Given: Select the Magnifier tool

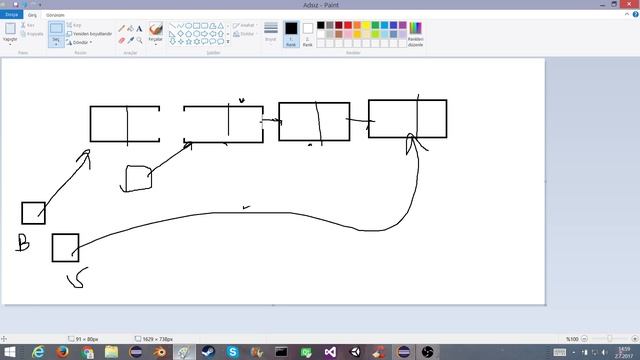Looking at the screenshot, I should [x=140, y=40].
